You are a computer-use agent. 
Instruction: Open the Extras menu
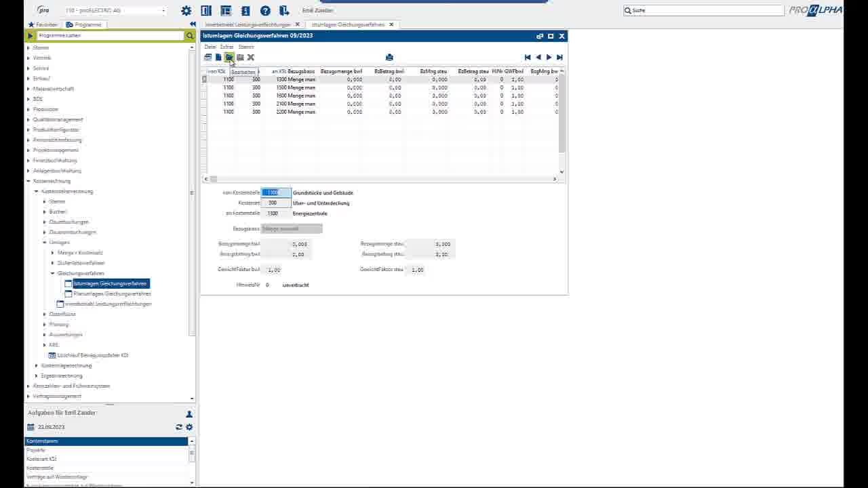227,47
